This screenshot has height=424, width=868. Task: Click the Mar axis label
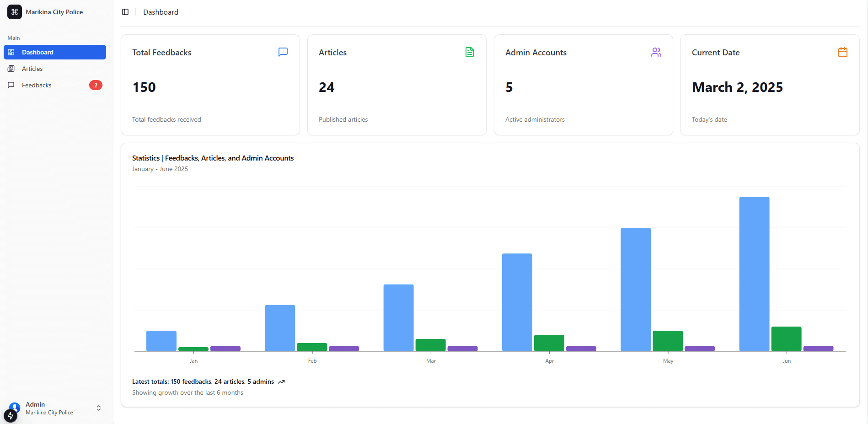pos(431,361)
